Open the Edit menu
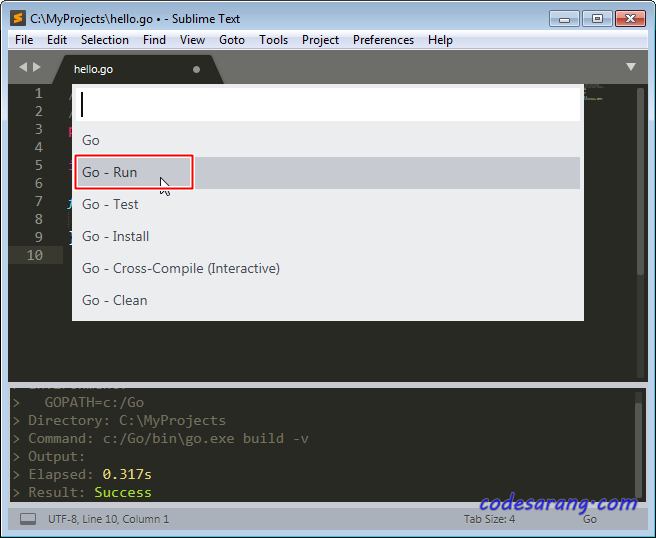This screenshot has height=538, width=656. point(57,40)
